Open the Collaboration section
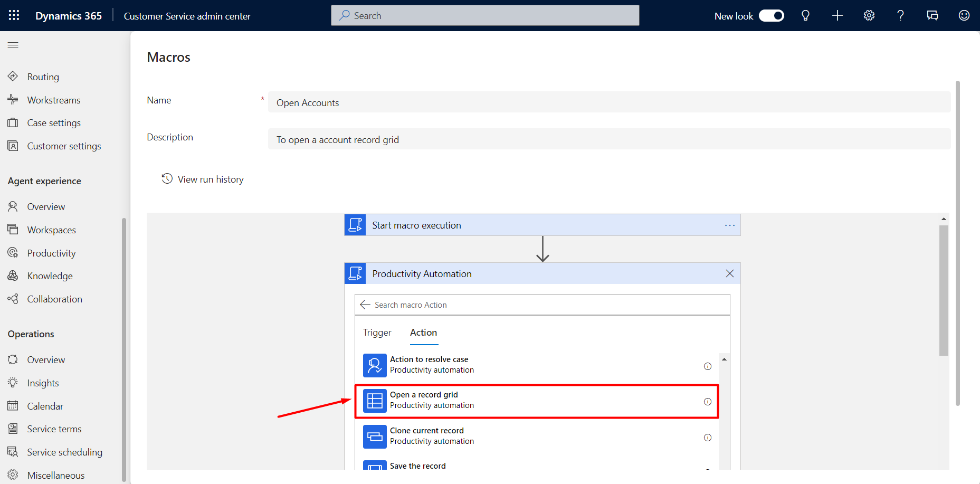This screenshot has height=484, width=980. (54, 299)
